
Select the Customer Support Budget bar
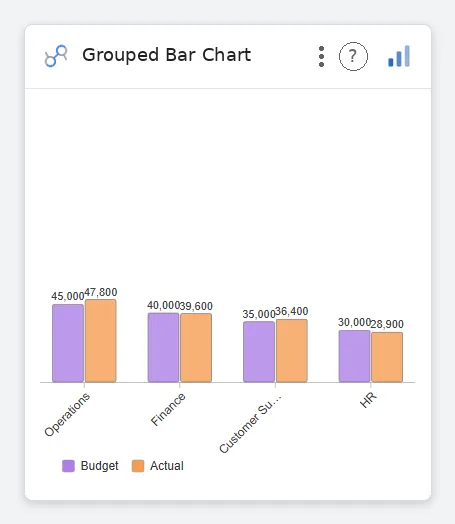point(259,352)
